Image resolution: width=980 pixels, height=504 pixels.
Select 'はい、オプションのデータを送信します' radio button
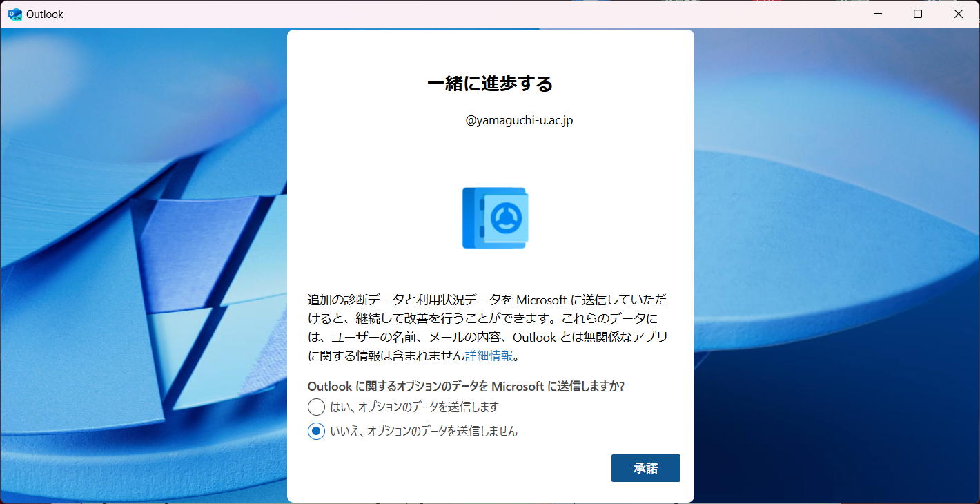pos(316,407)
